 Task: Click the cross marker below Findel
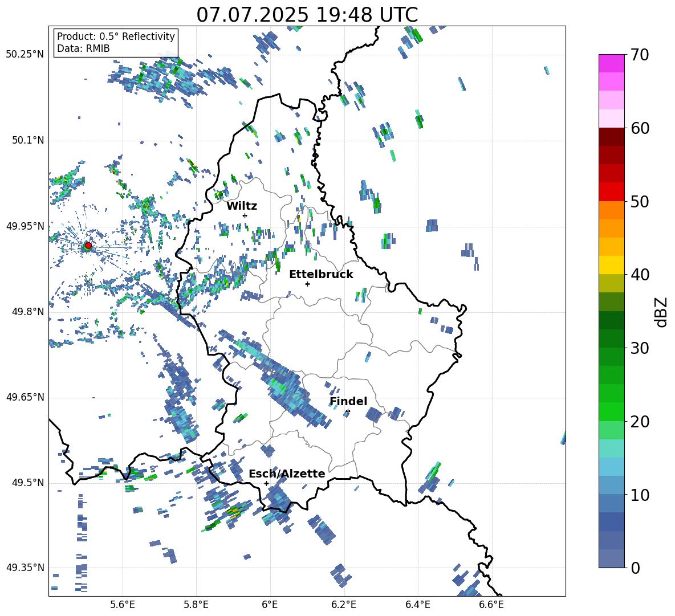[x=348, y=411]
